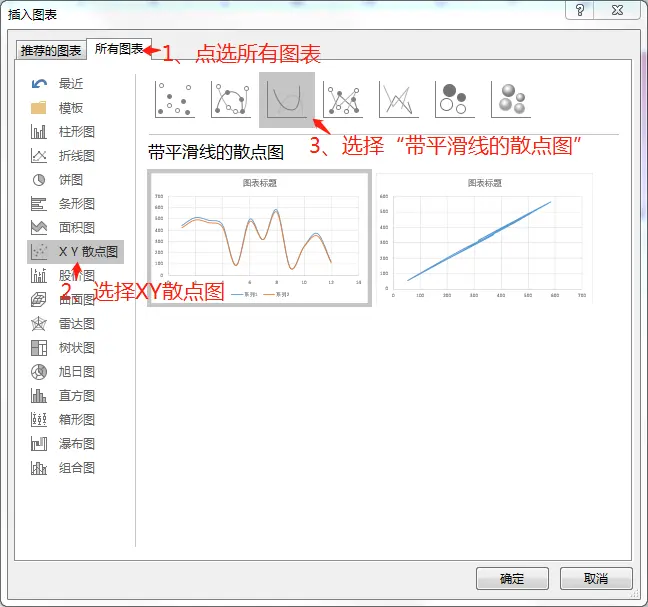648x607 pixels.
Task: Select the stock chart category icon
Action: tap(39, 276)
